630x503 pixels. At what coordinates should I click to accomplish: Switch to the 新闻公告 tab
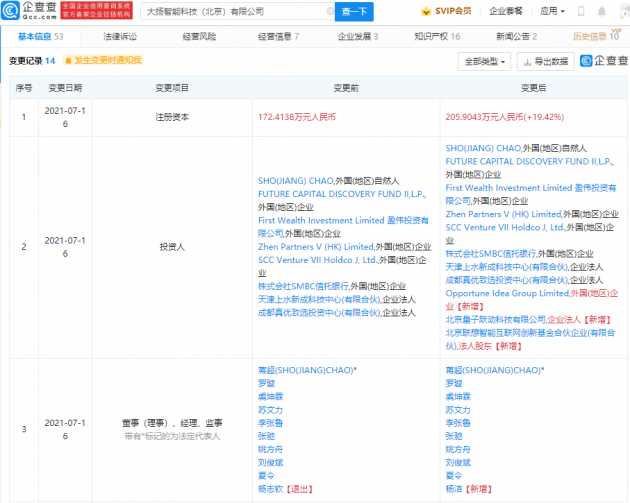(516, 37)
